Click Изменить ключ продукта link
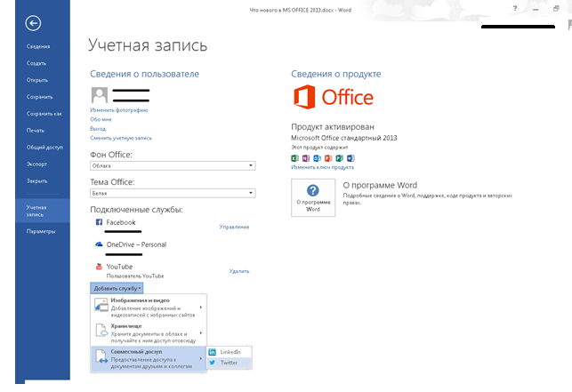This screenshot has width=572, height=392. (x=323, y=167)
